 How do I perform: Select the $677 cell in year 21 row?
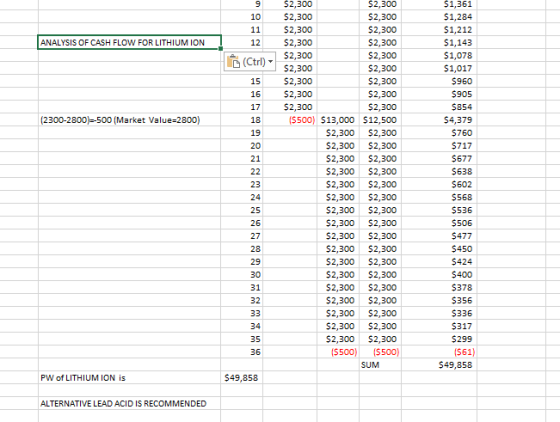[x=439, y=159]
